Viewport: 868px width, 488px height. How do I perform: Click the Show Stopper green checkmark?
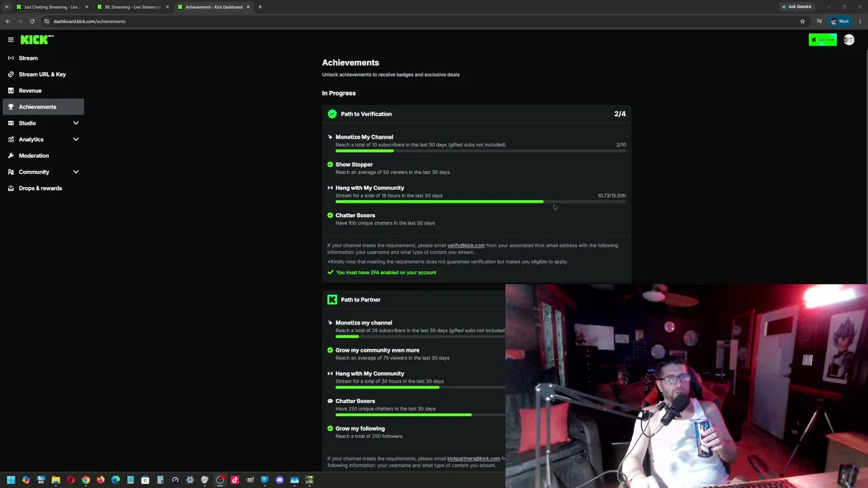coord(330,165)
